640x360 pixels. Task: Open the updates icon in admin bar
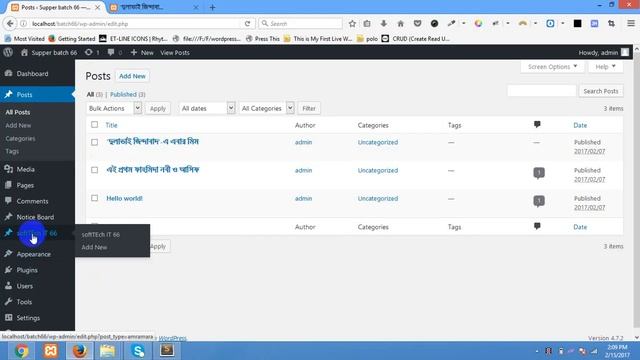point(92,53)
